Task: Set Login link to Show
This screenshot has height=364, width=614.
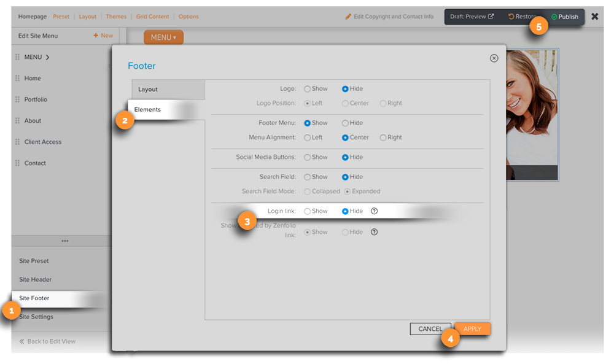Action: click(308, 211)
